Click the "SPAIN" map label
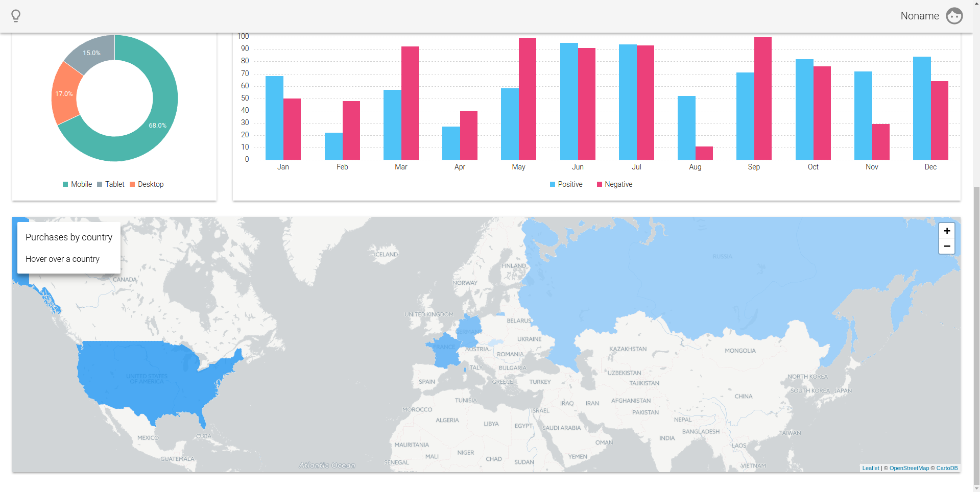Screen dimensions: 980x492 coord(427,382)
